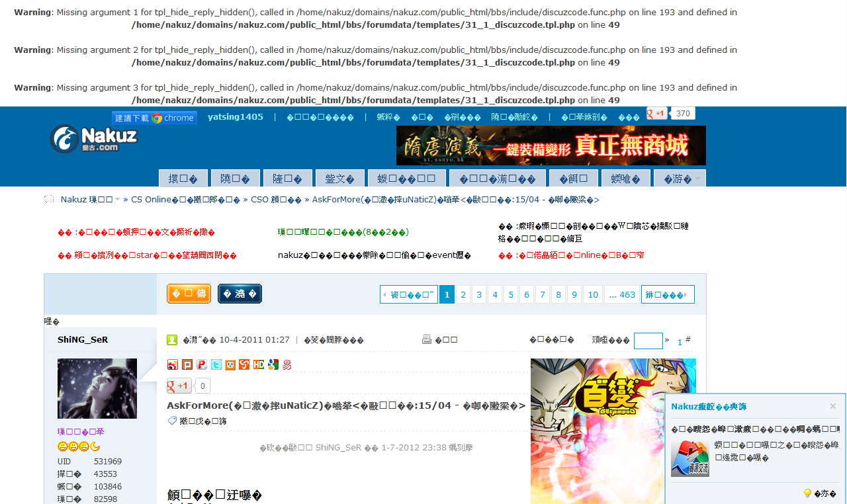The image size is (847, 504).
Task: Click the tag icon under post title
Action: [x=172, y=421]
